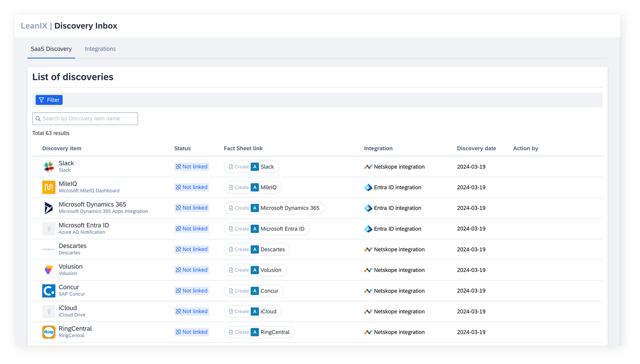
Task: Click Entra ID icon in Microsoft Entra ID row
Action: (368, 229)
